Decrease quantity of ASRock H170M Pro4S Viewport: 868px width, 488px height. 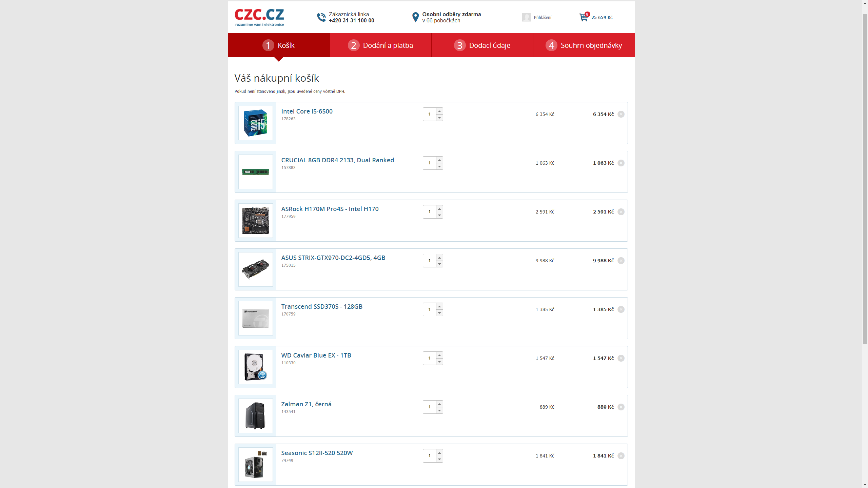pyautogui.click(x=439, y=215)
